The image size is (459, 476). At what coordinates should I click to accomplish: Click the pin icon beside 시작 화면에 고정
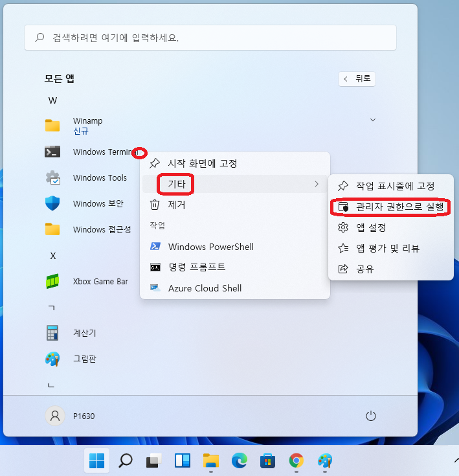[x=155, y=163]
